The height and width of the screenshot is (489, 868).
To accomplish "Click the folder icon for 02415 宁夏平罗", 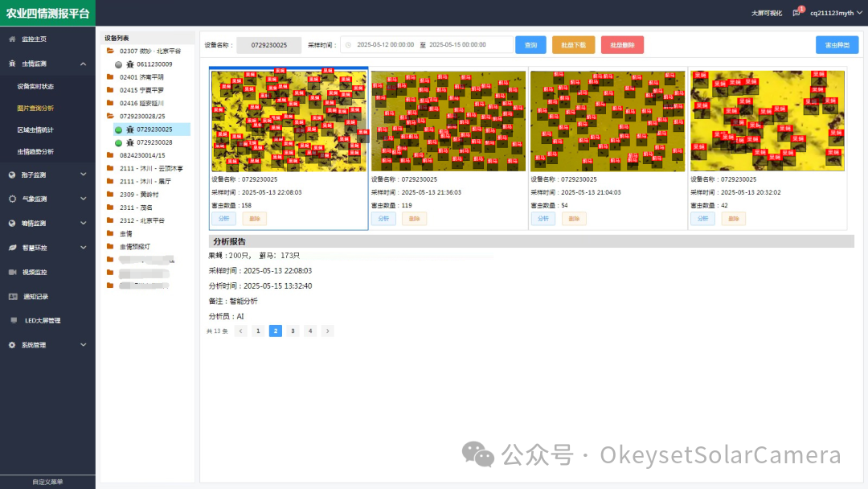I will [110, 90].
